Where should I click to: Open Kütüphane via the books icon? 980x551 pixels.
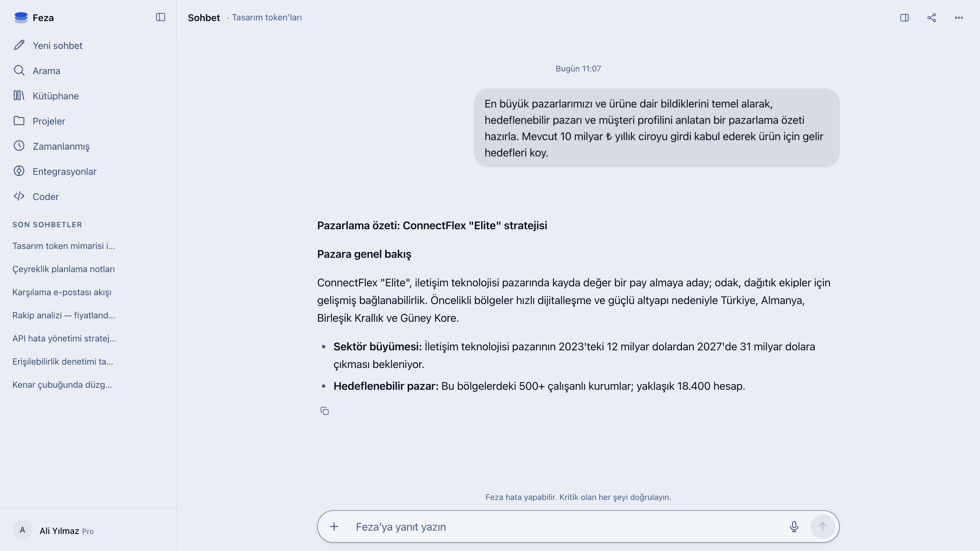click(19, 96)
